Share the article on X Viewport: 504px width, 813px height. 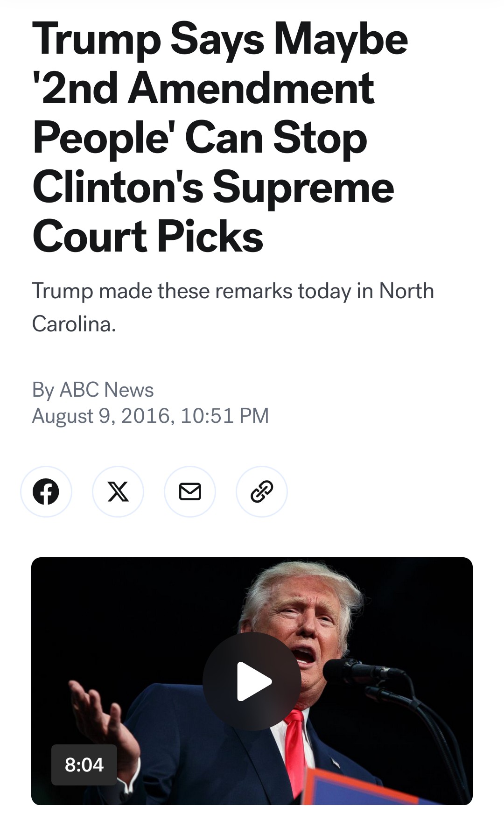point(118,491)
